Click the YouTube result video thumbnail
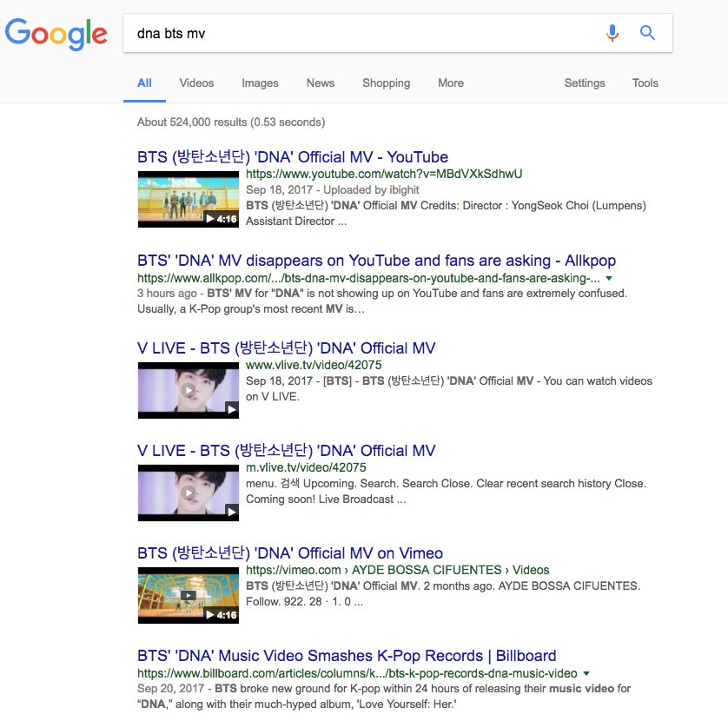728x721 pixels. (189, 199)
